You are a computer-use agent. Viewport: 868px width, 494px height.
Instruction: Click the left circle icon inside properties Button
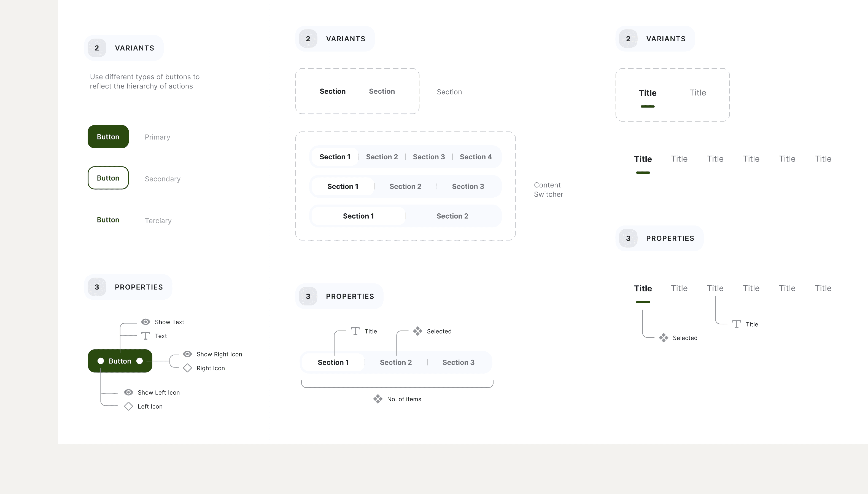point(101,361)
